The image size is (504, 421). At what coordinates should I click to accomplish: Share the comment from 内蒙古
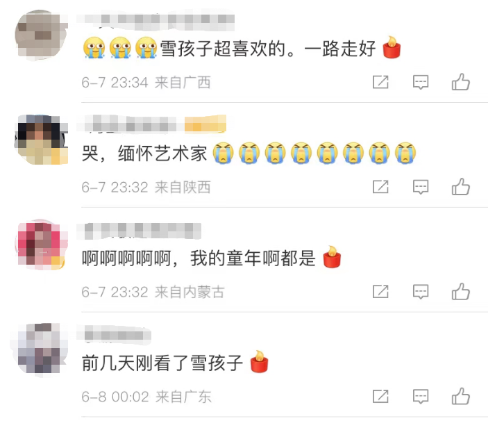tap(380, 292)
